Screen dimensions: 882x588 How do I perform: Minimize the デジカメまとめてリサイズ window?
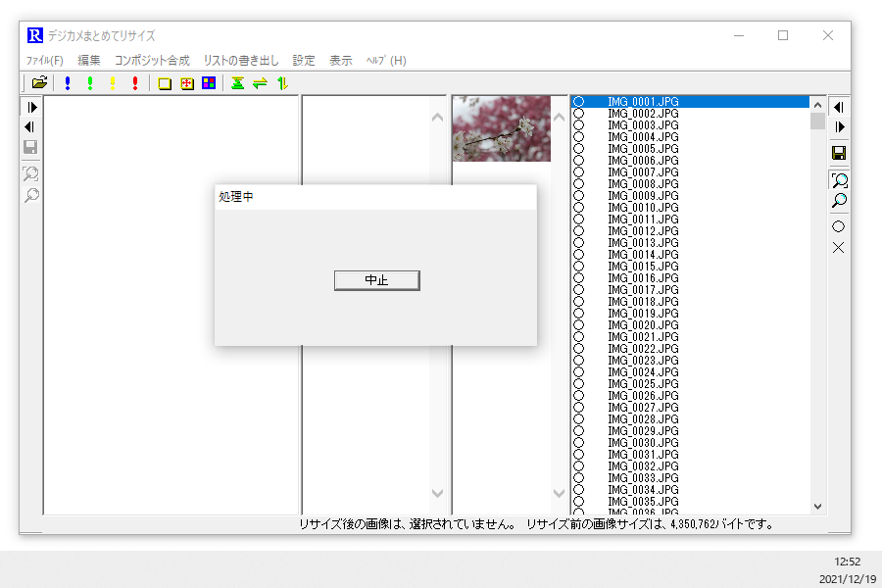[x=739, y=35]
